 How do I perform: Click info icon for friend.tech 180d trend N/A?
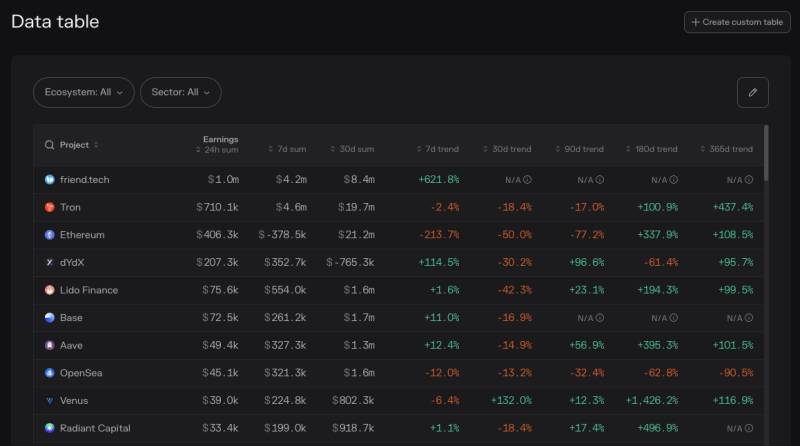(x=673, y=180)
